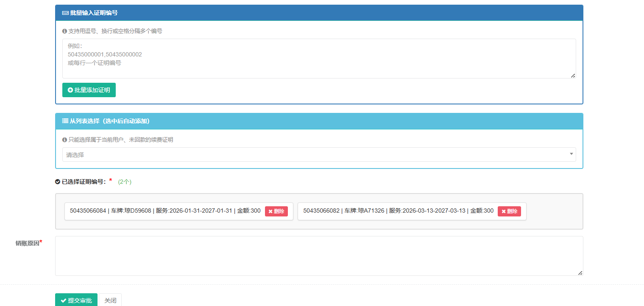Delete certificate 50435066084 with its 删除 button
The height and width of the screenshot is (306, 644).
pyautogui.click(x=276, y=211)
